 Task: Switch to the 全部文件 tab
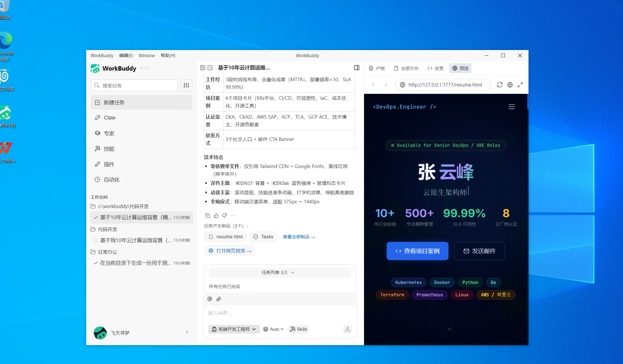(x=407, y=68)
